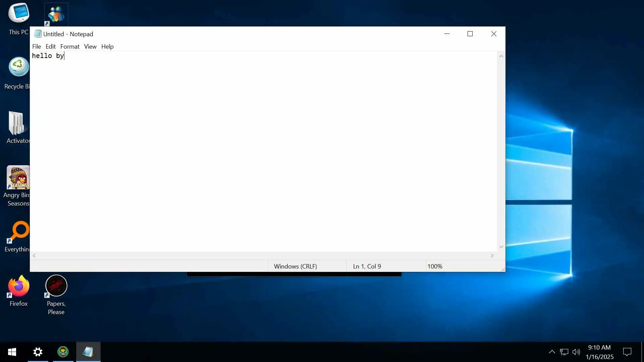
Task: Open the File menu
Action: click(x=36, y=47)
